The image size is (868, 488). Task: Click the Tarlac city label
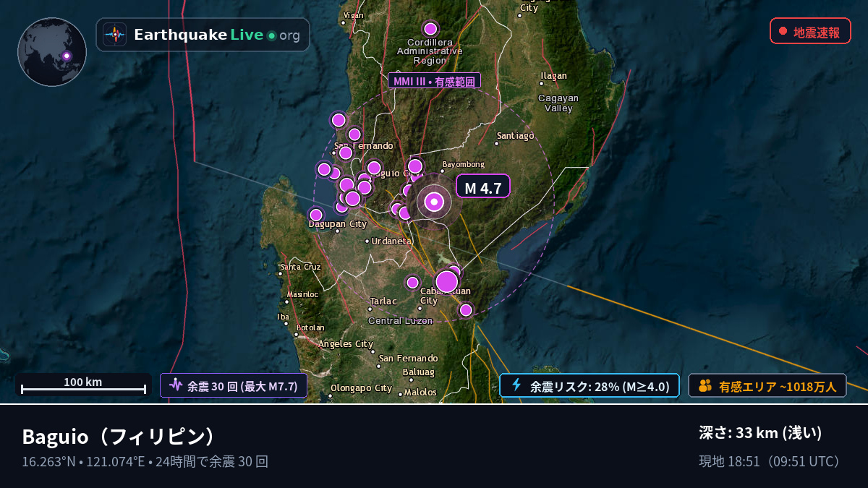click(x=383, y=301)
